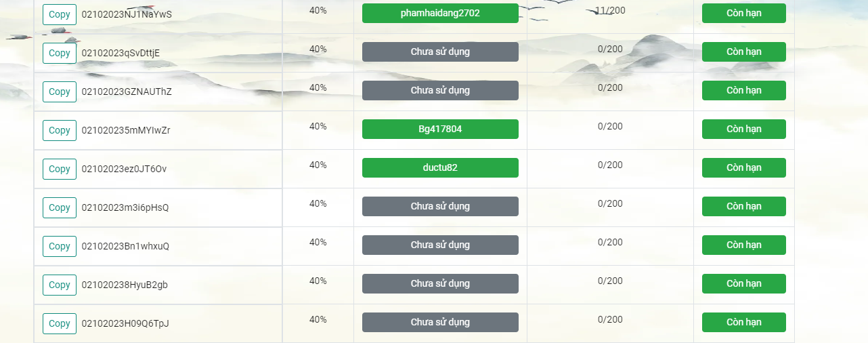
Task: Copy code 02102023qSvDttjE
Action: point(60,53)
